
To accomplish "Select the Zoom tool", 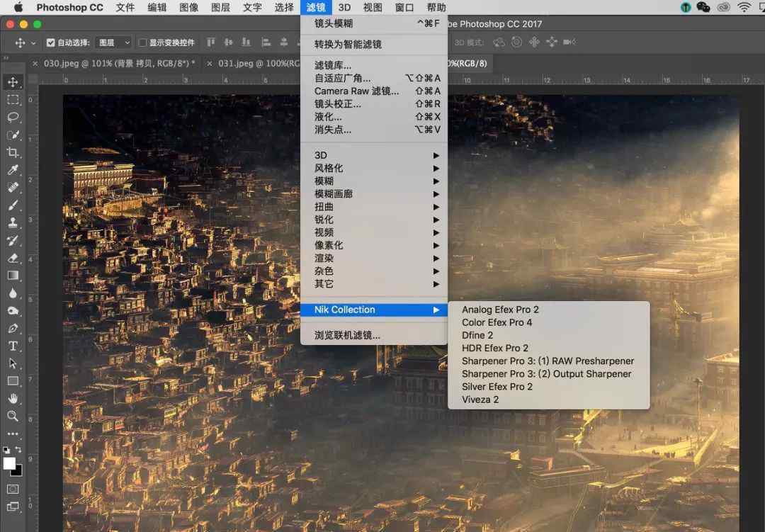I will click(13, 417).
